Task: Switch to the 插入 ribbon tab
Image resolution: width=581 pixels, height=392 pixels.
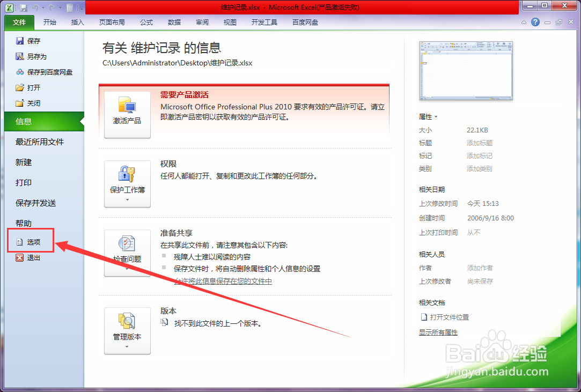Action: [x=77, y=22]
